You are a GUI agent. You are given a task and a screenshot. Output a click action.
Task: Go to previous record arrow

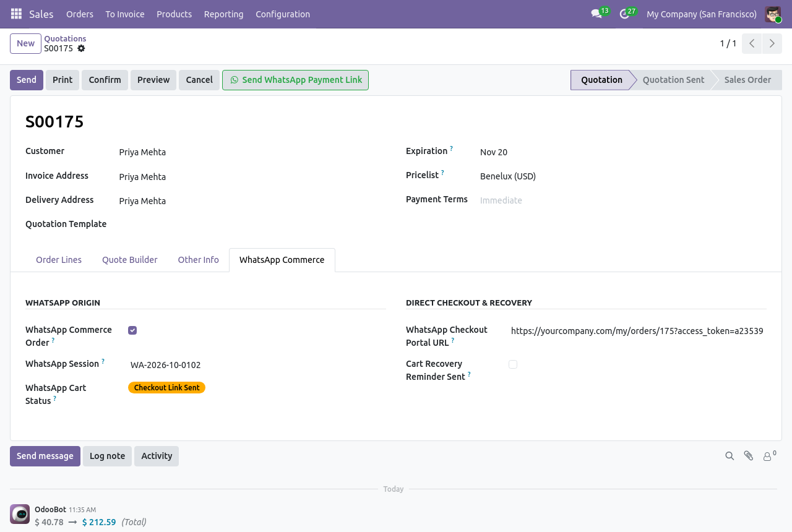[752, 43]
